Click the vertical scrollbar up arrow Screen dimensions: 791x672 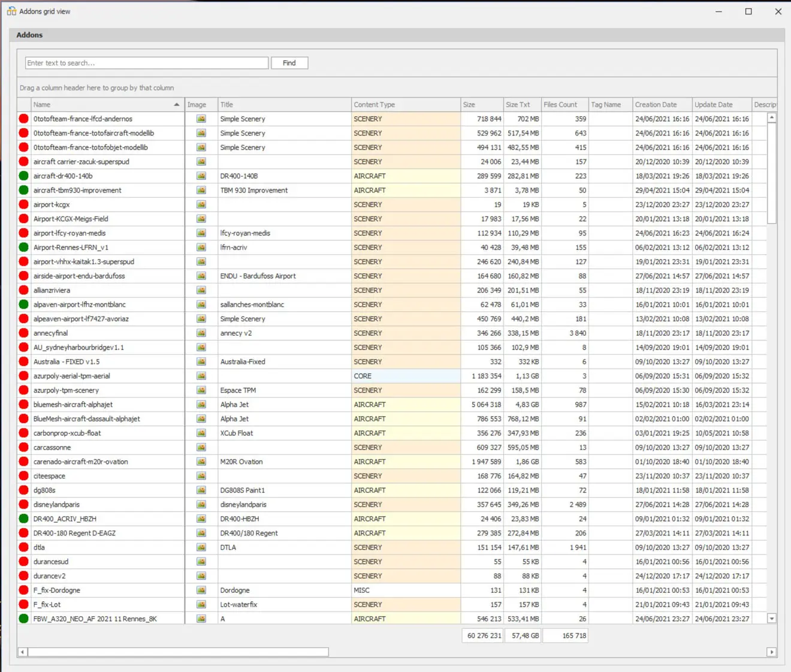point(772,118)
